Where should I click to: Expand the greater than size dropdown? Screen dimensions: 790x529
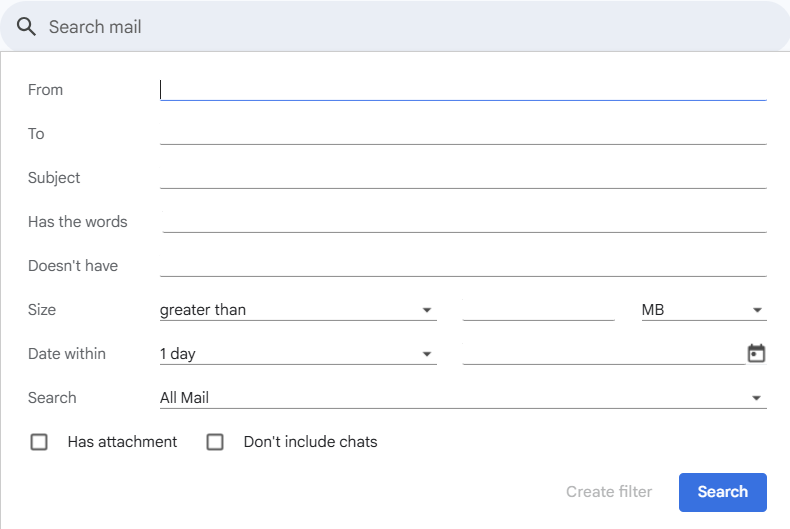coord(298,310)
